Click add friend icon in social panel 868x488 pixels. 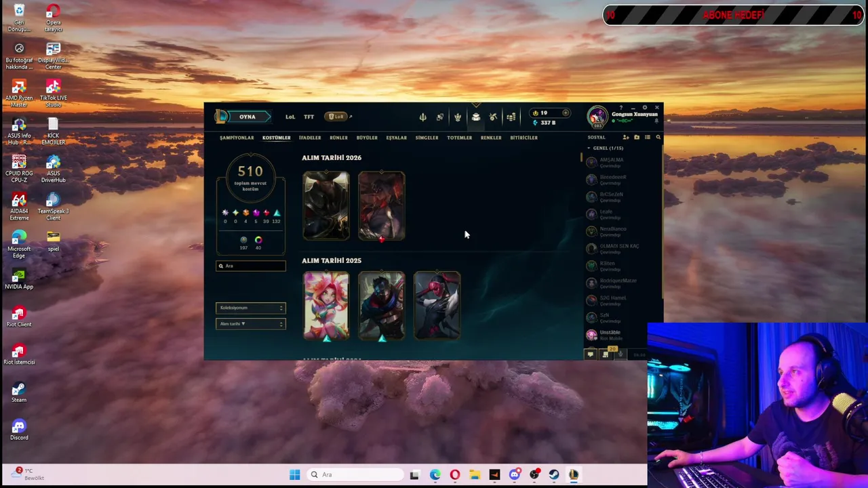click(626, 138)
